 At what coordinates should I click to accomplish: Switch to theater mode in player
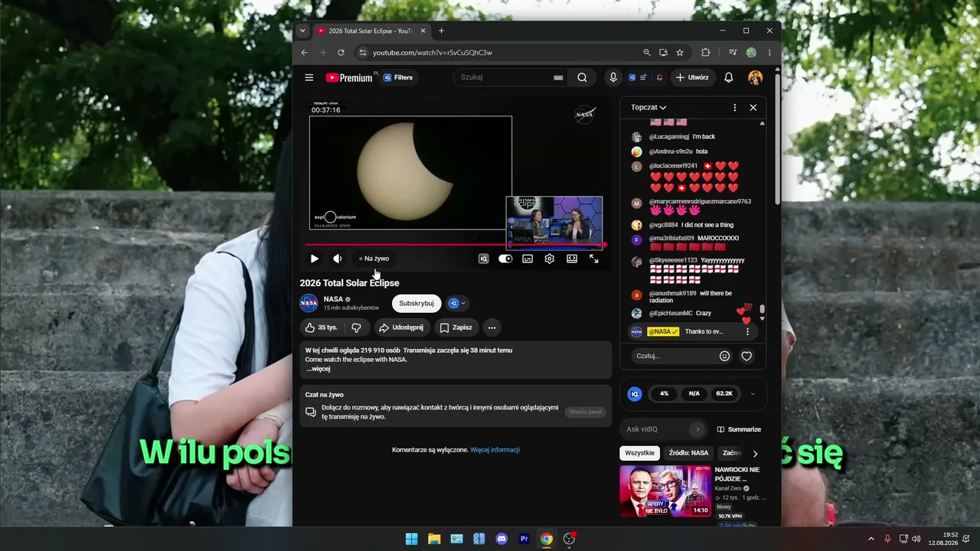click(x=572, y=259)
